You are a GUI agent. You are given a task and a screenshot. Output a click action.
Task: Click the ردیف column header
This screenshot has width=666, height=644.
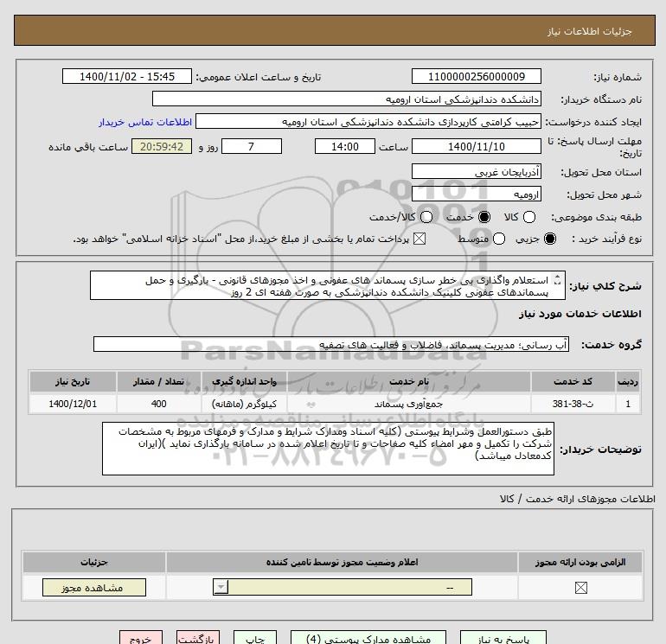628,381
